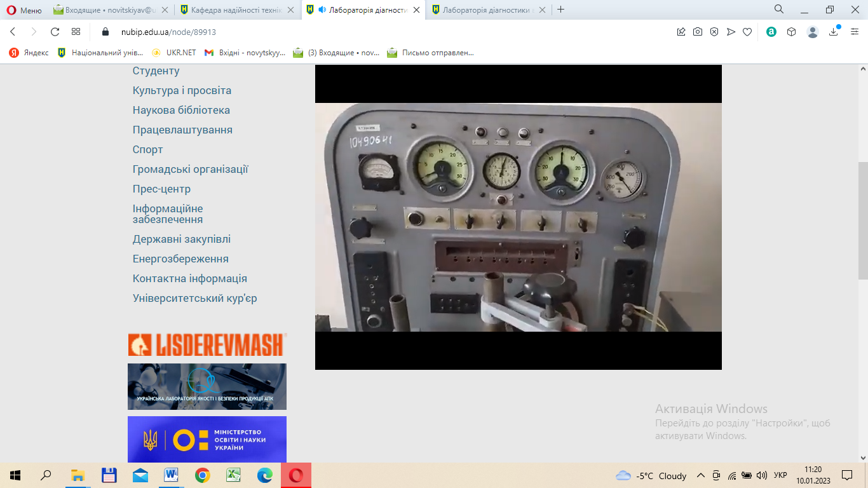This screenshot has height=488, width=868.
Task: Open My Flow send icon
Action: [731, 32]
